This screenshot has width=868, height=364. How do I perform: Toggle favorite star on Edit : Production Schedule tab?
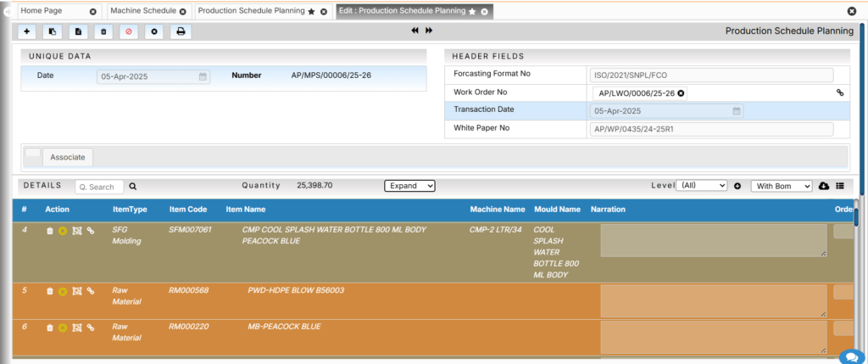click(x=472, y=12)
